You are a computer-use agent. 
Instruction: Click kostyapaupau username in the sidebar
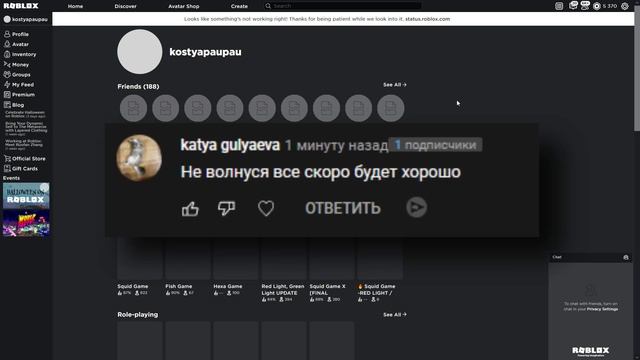tap(29, 19)
